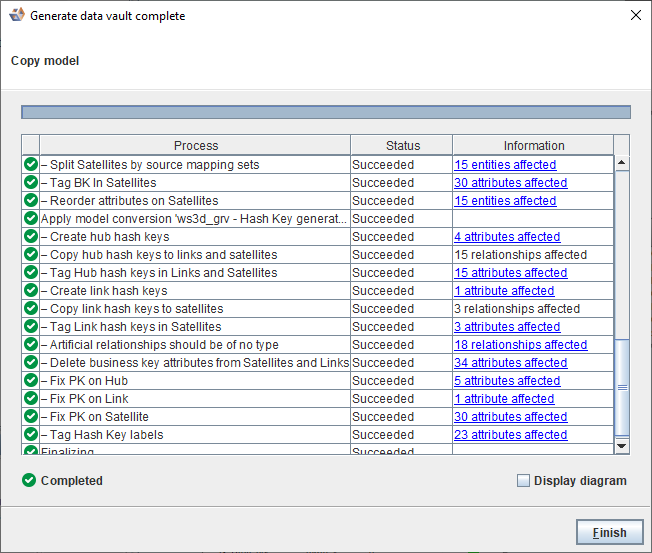Click the vertical scrollbar thumb

[x=621, y=386]
